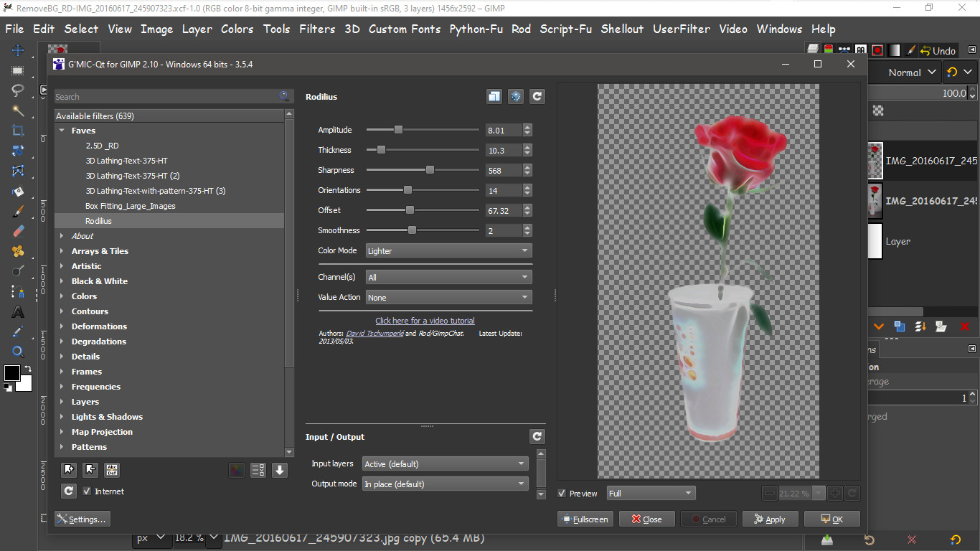Activate the Zoom magnifier tool
980x551 pixels.
[18, 352]
